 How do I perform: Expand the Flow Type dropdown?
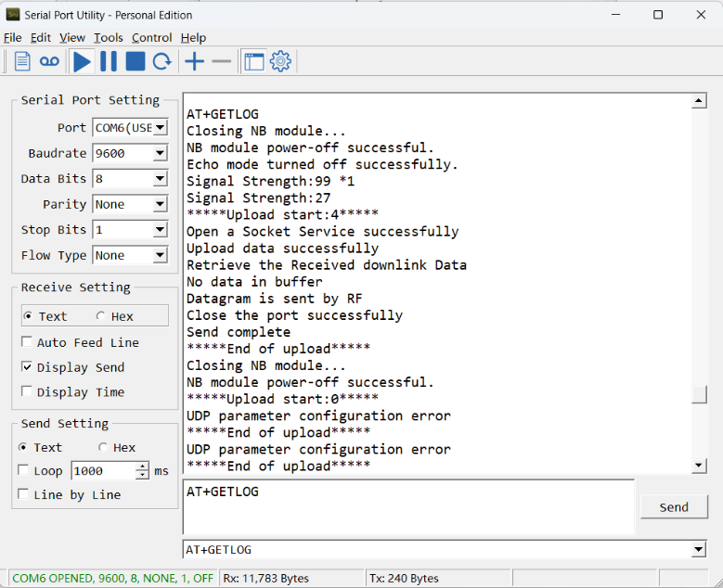pyautogui.click(x=161, y=255)
